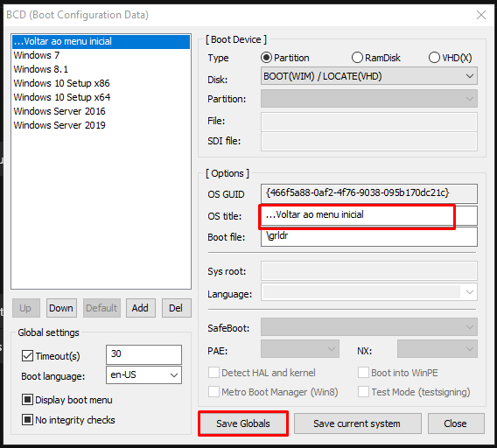Choose the VHD(X) boot device type
497x448 pixels.
tap(434, 58)
